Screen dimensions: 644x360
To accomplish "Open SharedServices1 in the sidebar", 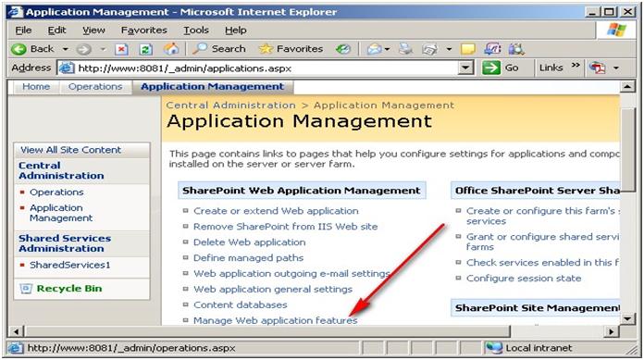I will coord(69,265).
